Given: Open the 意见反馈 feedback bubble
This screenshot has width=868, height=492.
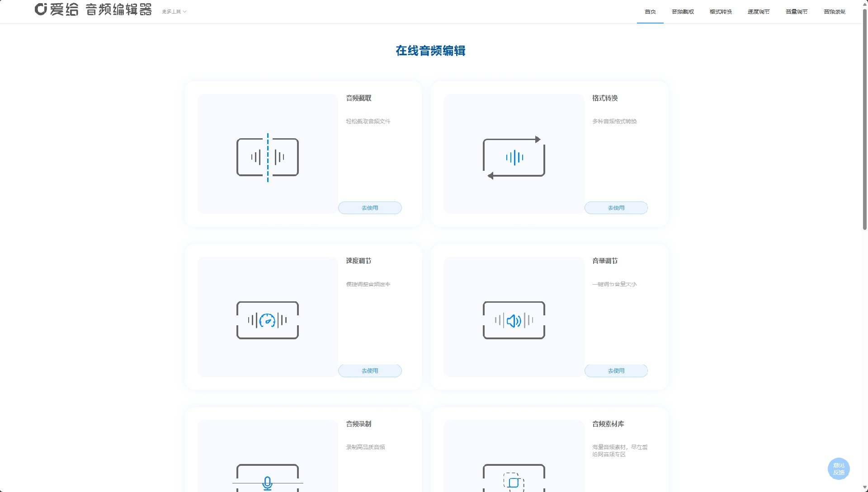Looking at the screenshot, I should pyautogui.click(x=839, y=469).
